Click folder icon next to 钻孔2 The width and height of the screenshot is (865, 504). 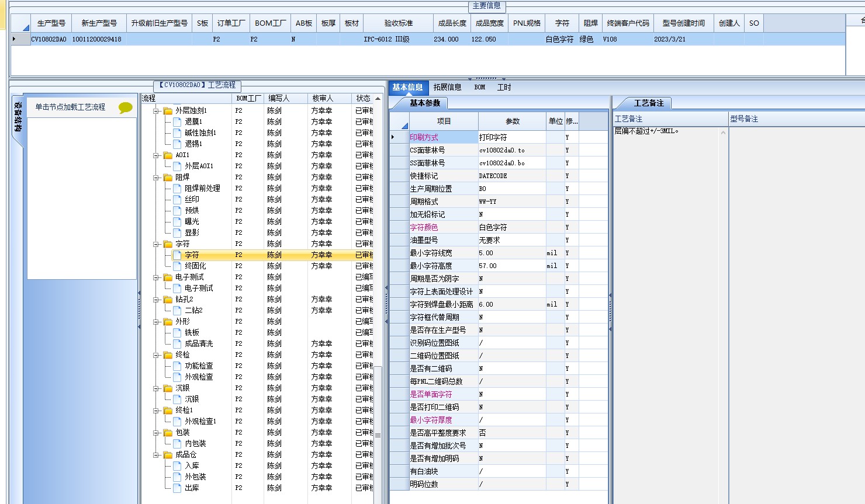[x=168, y=299]
